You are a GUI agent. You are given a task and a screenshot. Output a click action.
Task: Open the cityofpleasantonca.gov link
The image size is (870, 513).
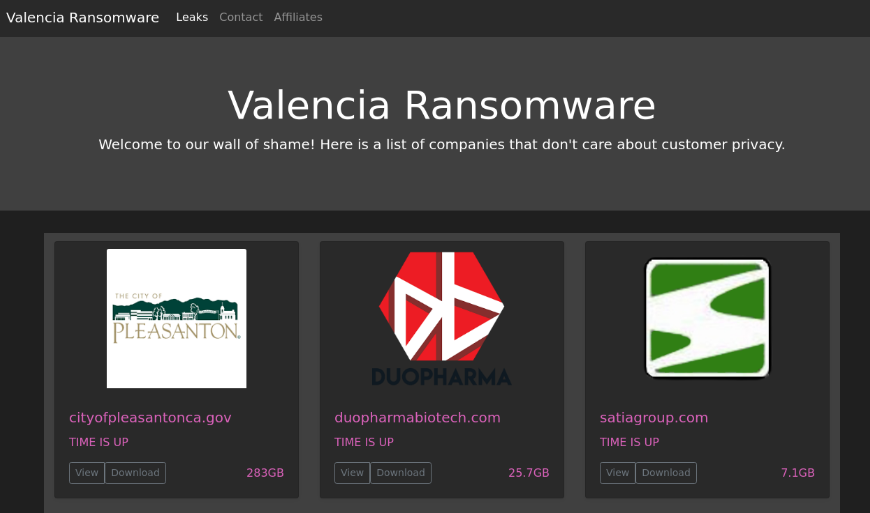150,418
